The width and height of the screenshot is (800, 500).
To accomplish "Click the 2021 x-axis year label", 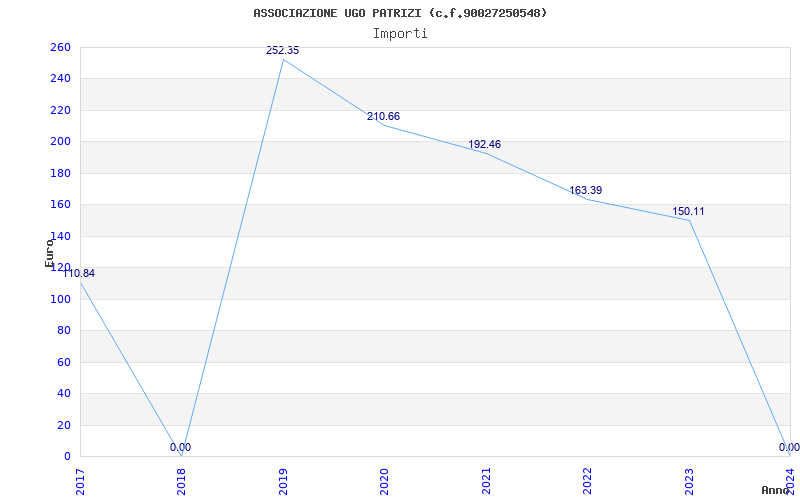I will [x=486, y=481].
